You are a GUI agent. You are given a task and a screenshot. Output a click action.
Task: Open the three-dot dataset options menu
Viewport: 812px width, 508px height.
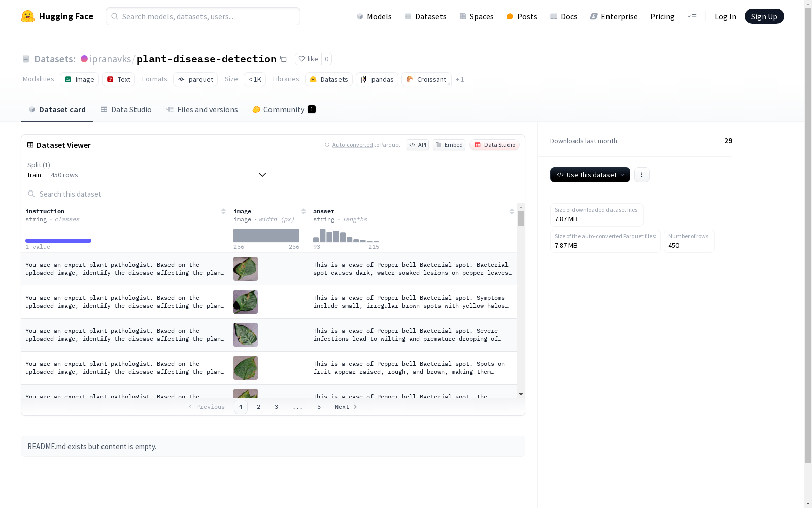pos(642,175)
